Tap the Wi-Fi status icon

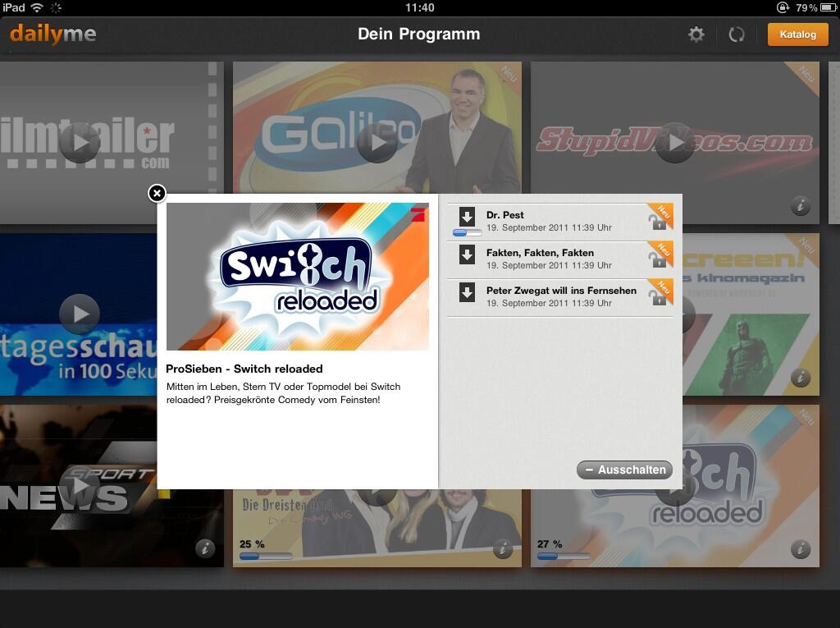click(x=37, y=7)
